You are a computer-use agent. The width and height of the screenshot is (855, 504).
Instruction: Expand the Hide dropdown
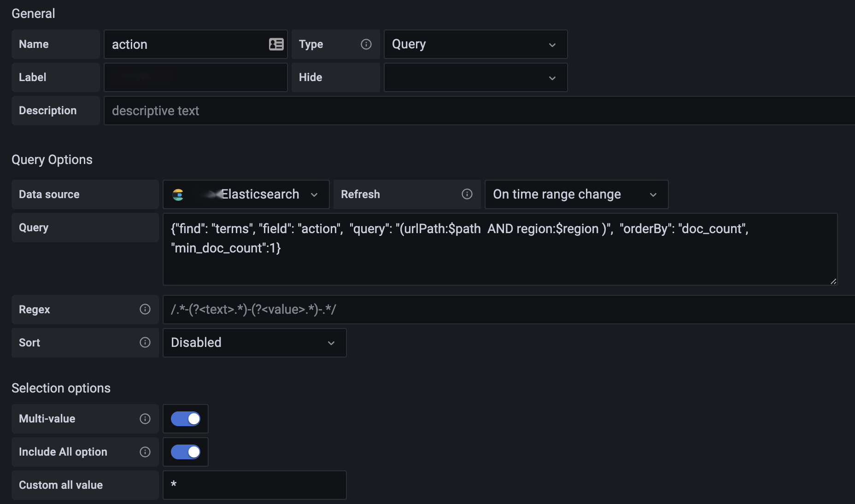(x=475, y=77)
